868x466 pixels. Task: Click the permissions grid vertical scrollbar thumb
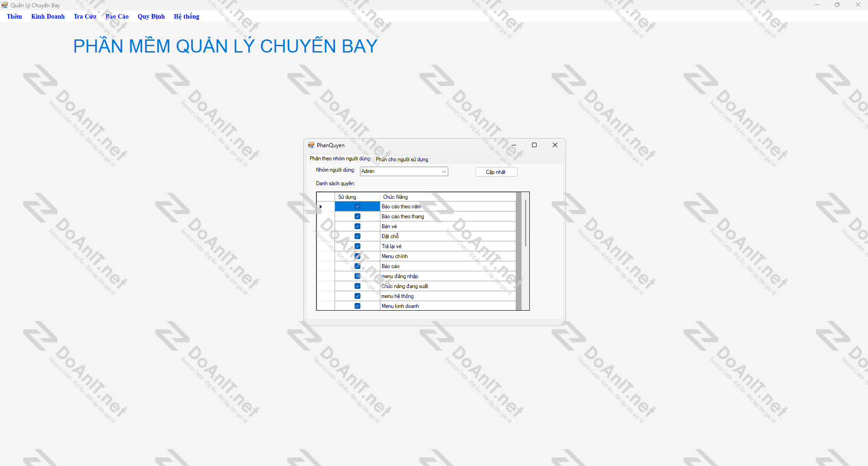(525, 223)
